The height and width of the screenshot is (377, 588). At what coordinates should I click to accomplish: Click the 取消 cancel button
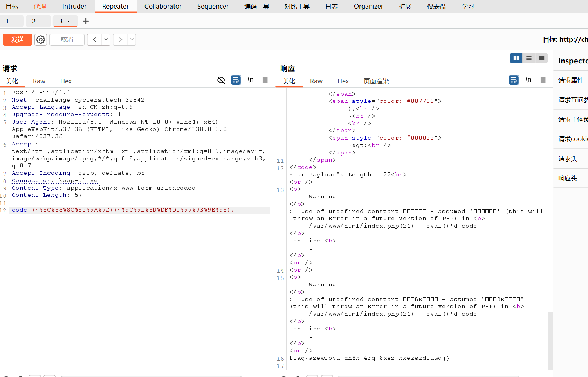(67, 39)
